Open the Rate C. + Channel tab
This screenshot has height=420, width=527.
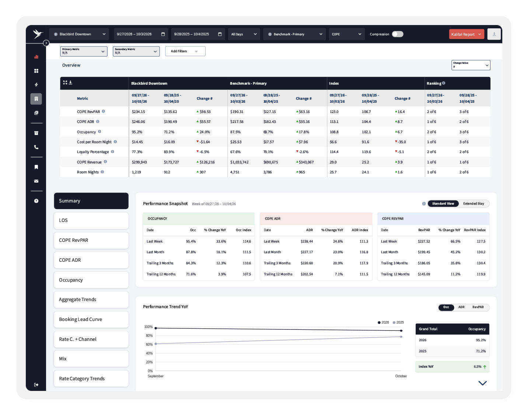[91, 339]
